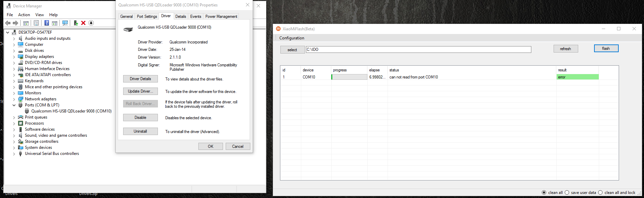Open the Action menu in Device Manager

coord(24,15)
